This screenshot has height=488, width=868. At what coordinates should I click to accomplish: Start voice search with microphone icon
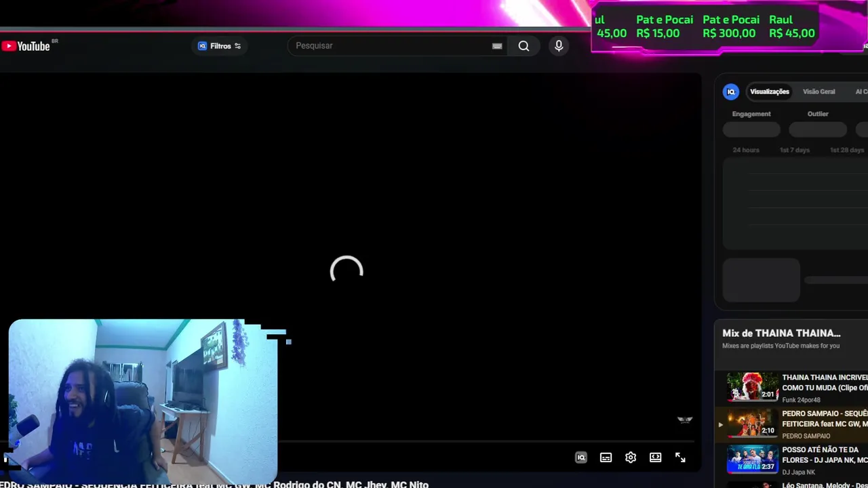click(x=559, y=46)
